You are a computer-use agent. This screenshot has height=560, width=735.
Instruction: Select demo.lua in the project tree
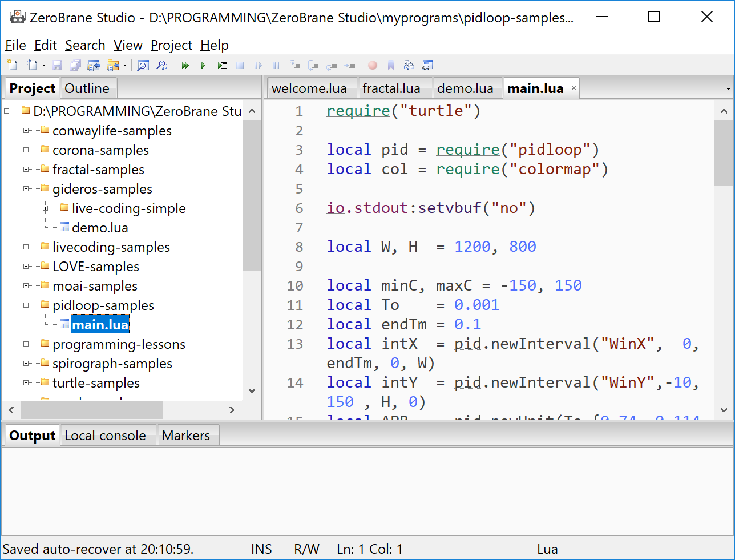click(100, 227)
